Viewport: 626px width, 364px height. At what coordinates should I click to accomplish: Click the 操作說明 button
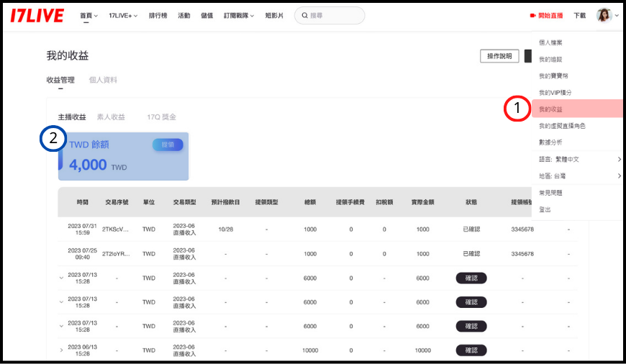499,56
